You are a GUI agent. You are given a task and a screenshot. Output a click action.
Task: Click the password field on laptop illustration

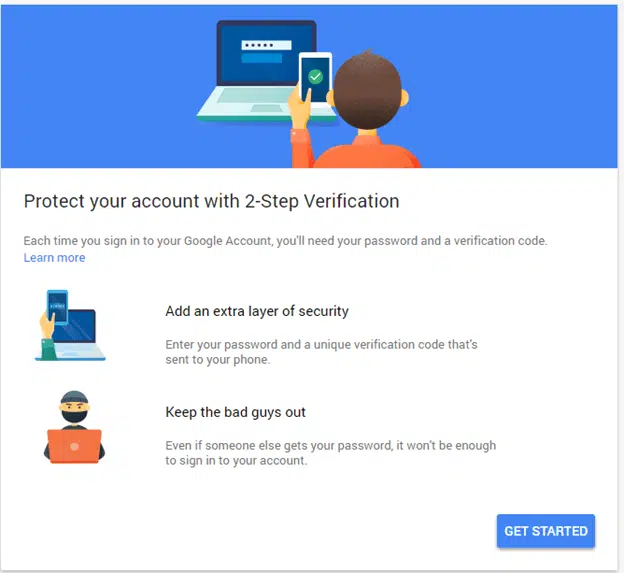click(266, 45)
